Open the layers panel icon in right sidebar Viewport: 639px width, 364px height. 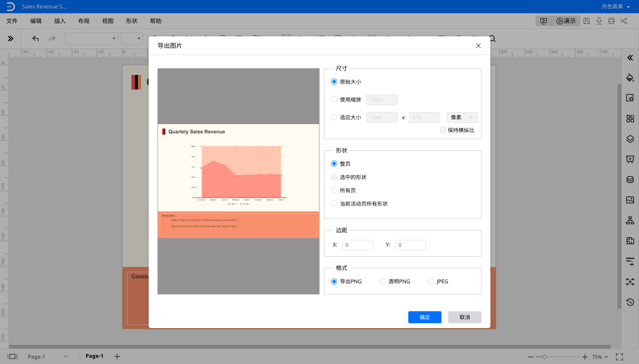(630, 139)
